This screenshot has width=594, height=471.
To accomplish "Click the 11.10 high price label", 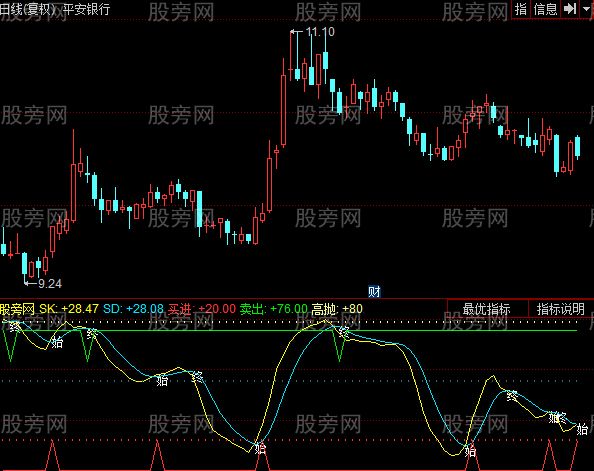I will pos(320,32).
